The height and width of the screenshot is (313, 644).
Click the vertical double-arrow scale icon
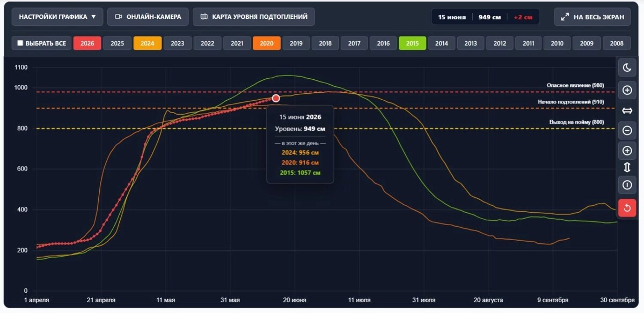(627, 168)
